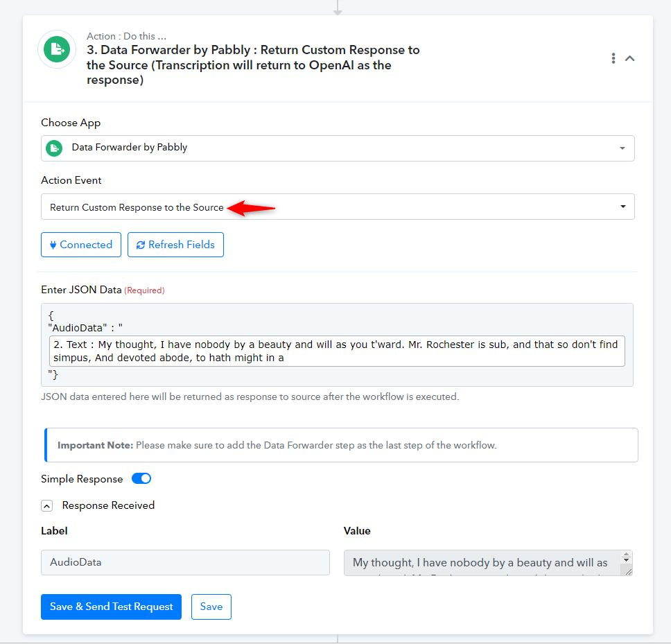
Task: Click the Value field stepper arrows
Action: (626, 557)
